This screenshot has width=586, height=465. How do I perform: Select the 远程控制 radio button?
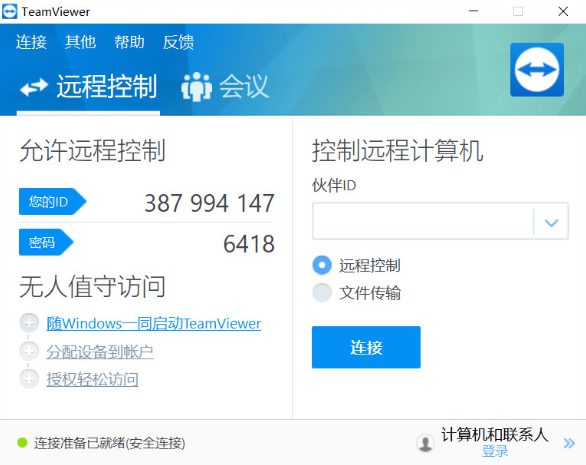pyautogui.click(x=322, y=265)
